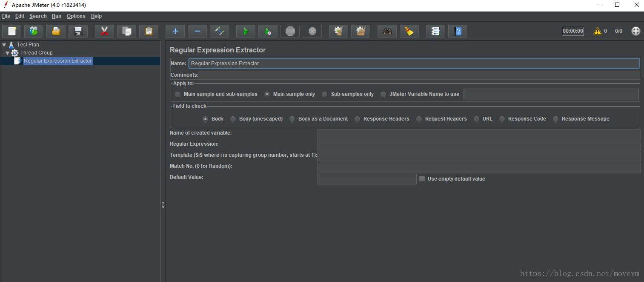This screenshot has height=282, width=644.
Task: Click the Default Value input field
Action: point(367,179)
